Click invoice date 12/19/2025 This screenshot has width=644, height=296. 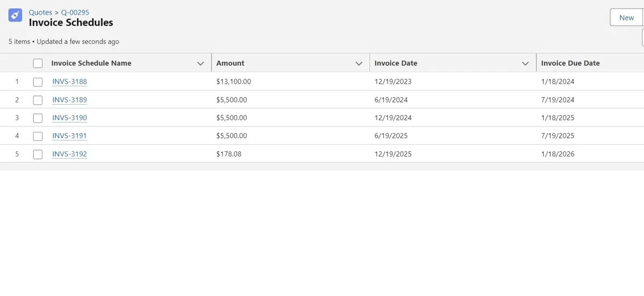pos(393,154)
